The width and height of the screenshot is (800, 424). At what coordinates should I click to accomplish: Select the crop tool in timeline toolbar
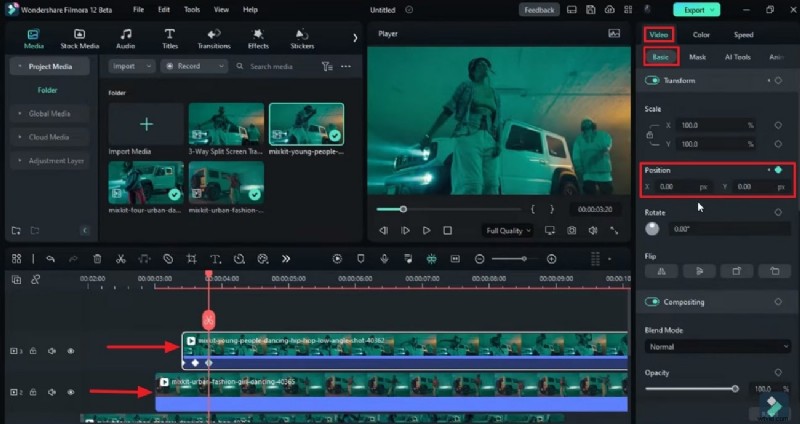point(191,259)
